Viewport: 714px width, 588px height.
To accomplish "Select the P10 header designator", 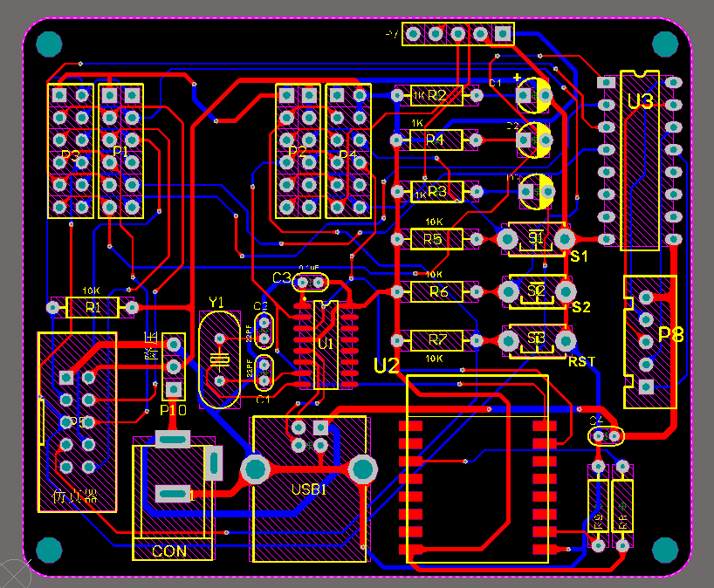I will [173, 411].
